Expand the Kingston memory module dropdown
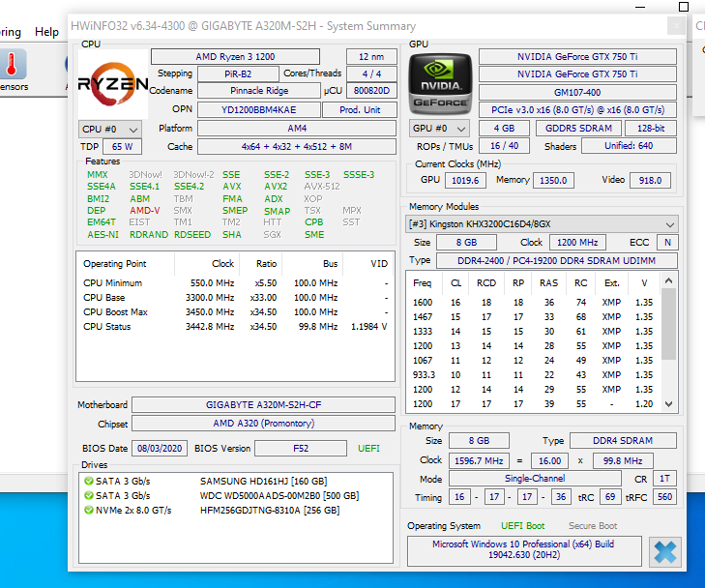This screenshot has width=705, height=588. click(541, 224)
